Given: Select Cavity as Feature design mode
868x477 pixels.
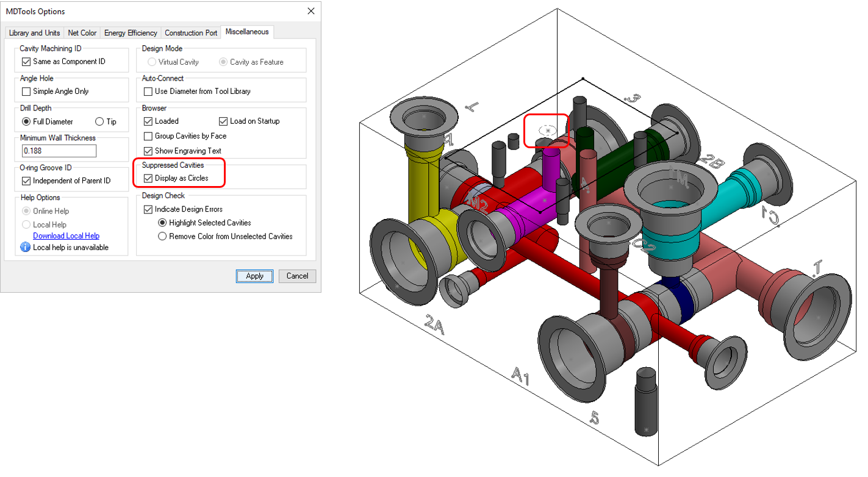Looking at the screenshot, I should [x=223, y=62].
